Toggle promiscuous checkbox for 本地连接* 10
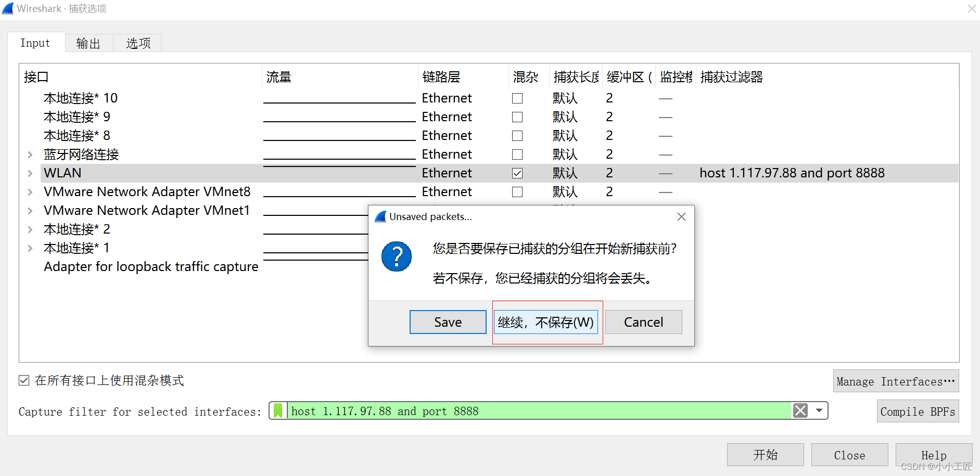This screenshot has height=476, width=980. click(517, 98)
